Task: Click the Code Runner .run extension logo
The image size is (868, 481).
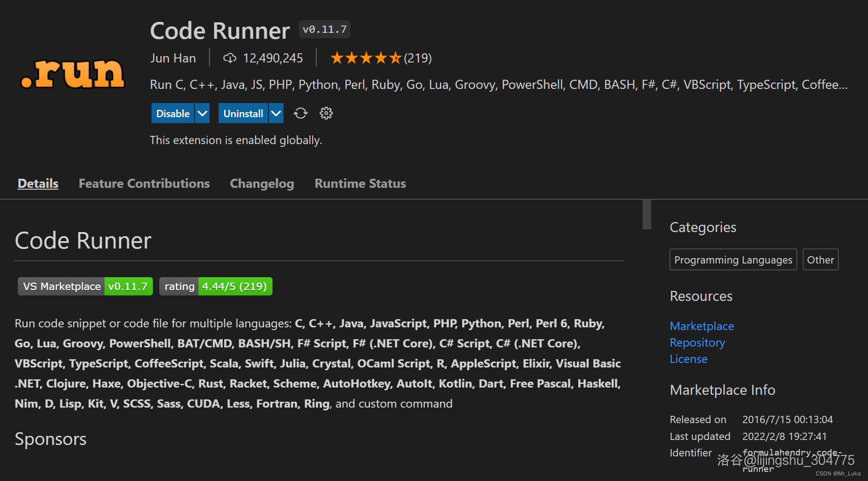Action: pos(73,73)
